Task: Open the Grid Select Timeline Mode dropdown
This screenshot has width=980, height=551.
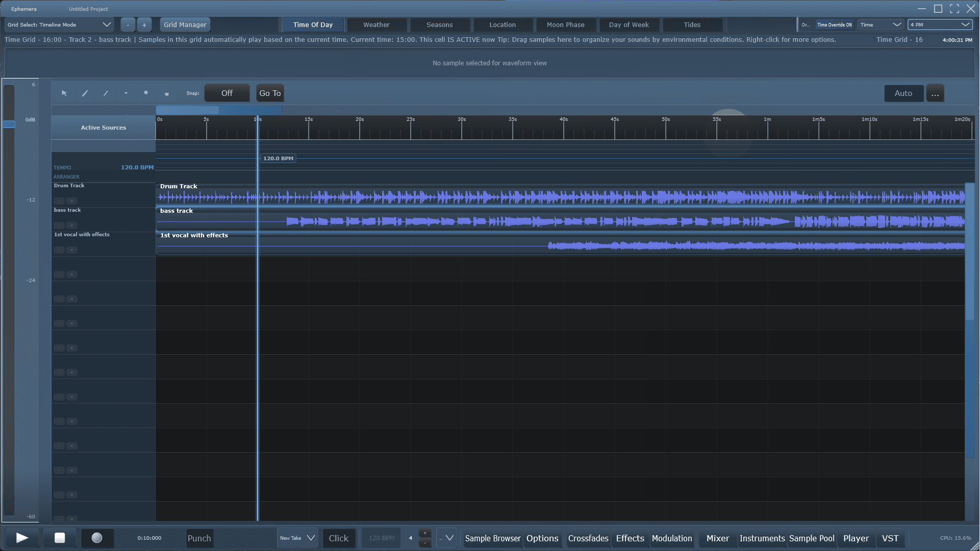Action: tap(59, 24)
